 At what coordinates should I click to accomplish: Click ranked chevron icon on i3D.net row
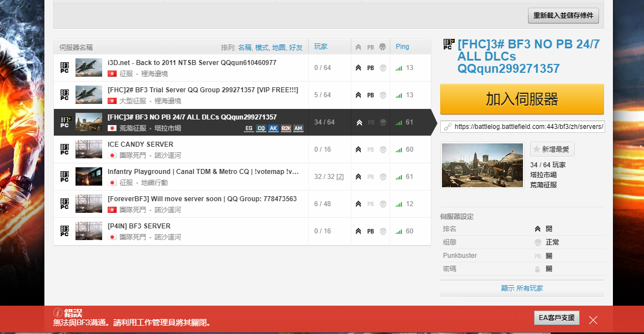[x=358, y=68]
